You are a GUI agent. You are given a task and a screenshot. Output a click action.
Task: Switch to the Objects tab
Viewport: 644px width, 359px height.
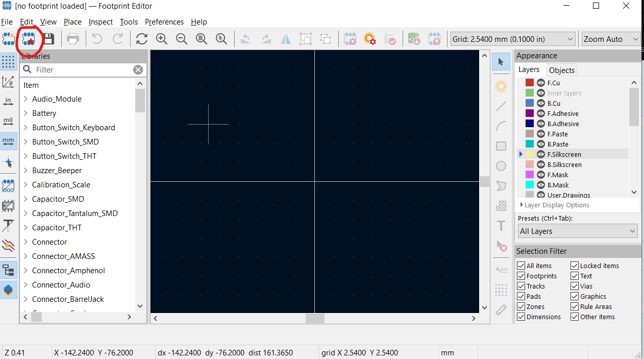point(562,70)
